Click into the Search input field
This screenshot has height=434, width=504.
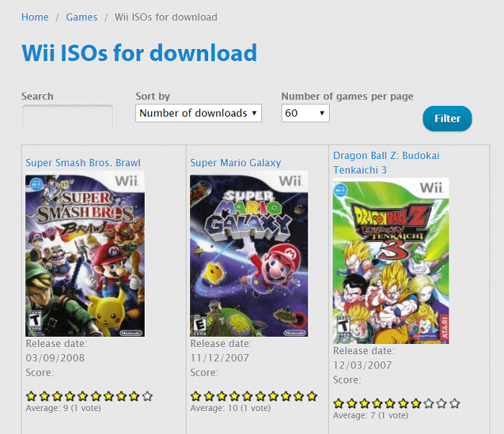(x=67, y=118)
